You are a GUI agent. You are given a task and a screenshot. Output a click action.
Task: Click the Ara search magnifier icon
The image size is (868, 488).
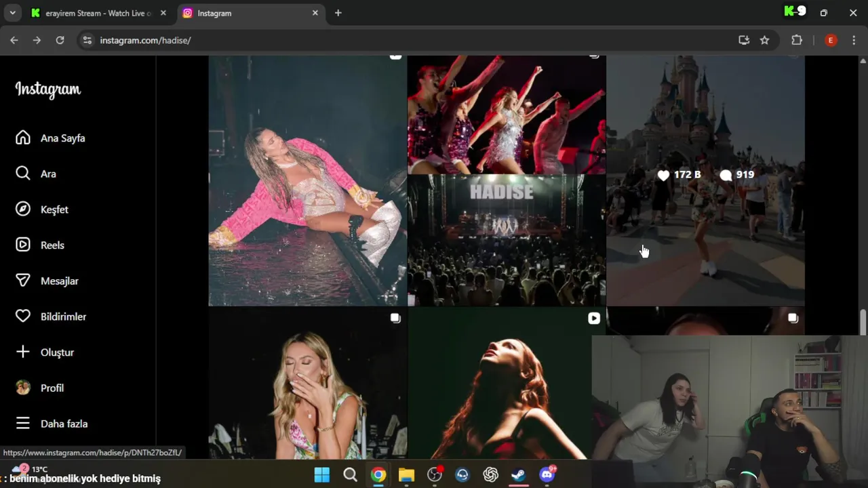[x=23, y=174]
